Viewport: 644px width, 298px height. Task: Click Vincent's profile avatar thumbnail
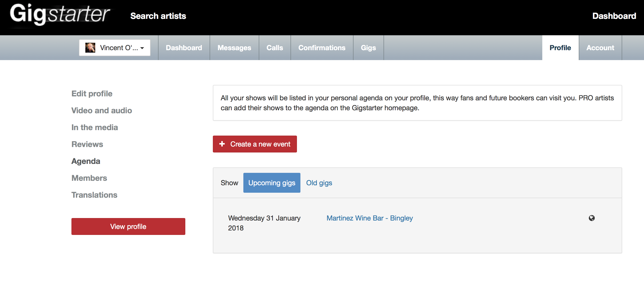(x=90, y=47)
